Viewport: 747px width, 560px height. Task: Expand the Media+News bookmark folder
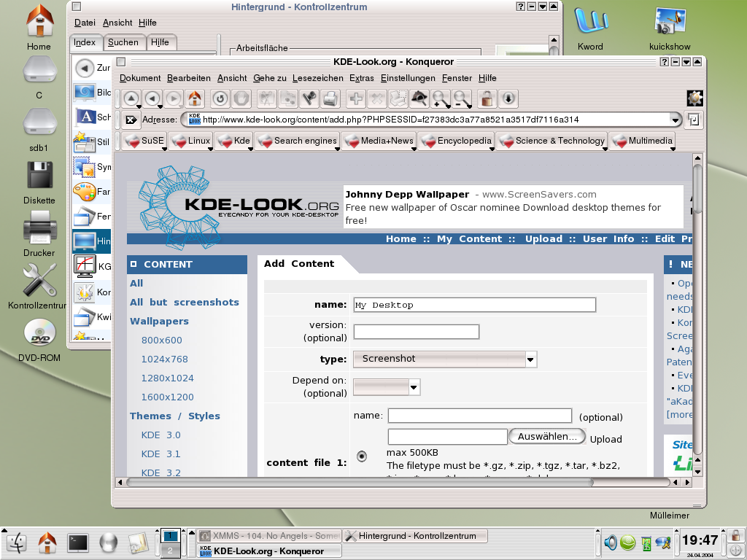pyautogui.click(x=379, y=141)
